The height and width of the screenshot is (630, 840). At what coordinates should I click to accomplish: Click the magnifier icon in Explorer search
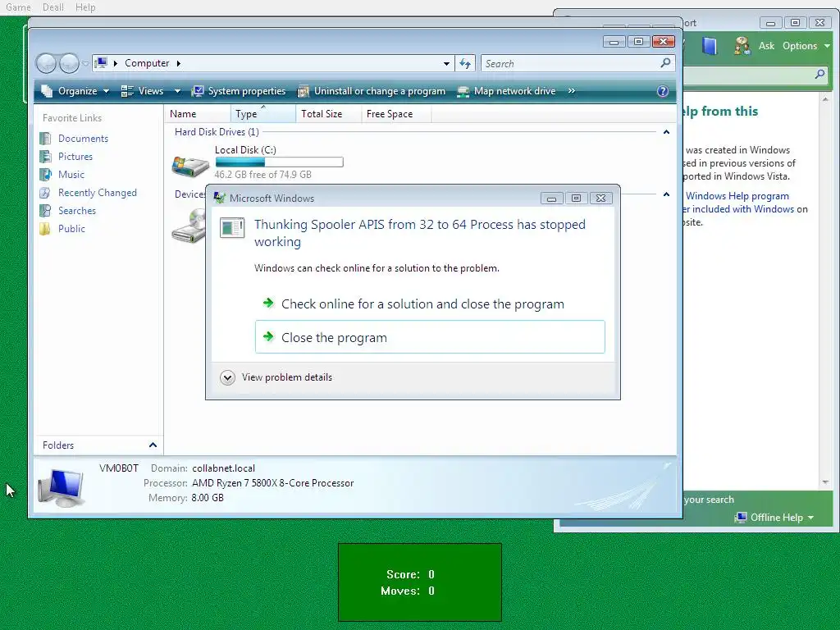(665, 63)
